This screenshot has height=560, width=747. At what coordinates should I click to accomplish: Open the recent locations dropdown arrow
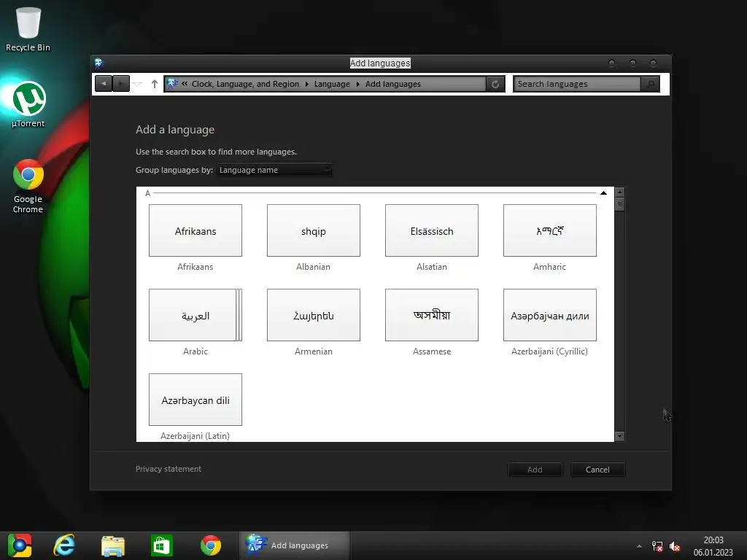(x=138, y=85)
